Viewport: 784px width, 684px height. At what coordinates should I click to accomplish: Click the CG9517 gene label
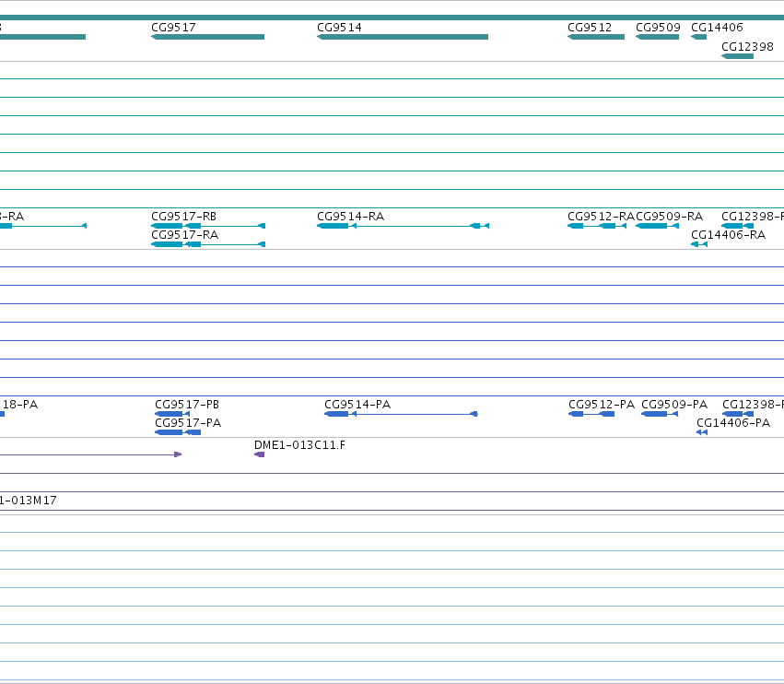point(173,28)
